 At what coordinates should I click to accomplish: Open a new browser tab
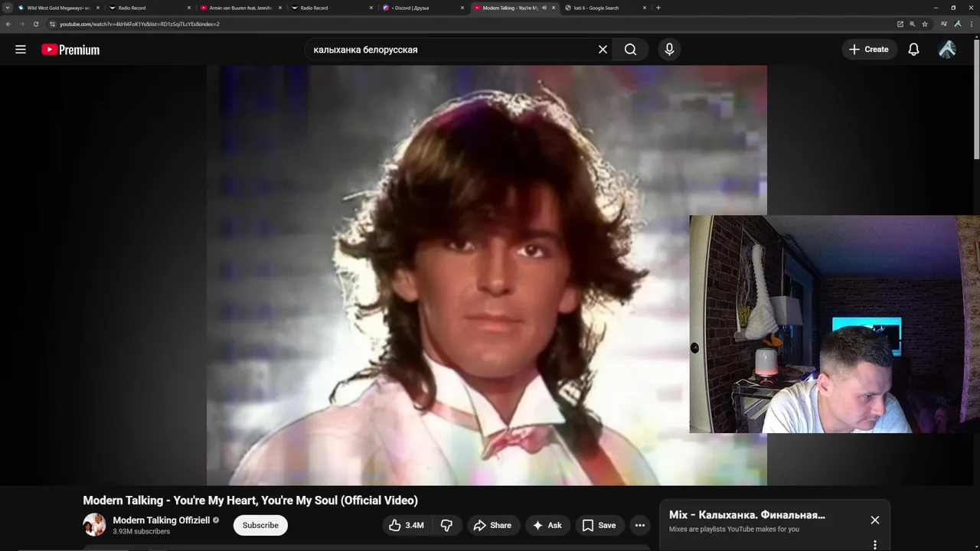pos(658,8)
